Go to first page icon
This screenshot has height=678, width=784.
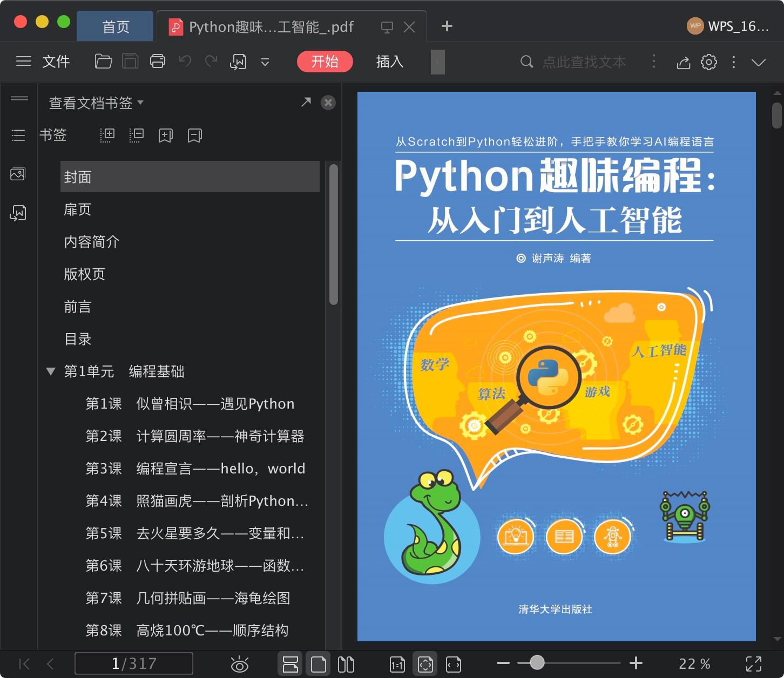pyautogui.click(x=24, y=663)
